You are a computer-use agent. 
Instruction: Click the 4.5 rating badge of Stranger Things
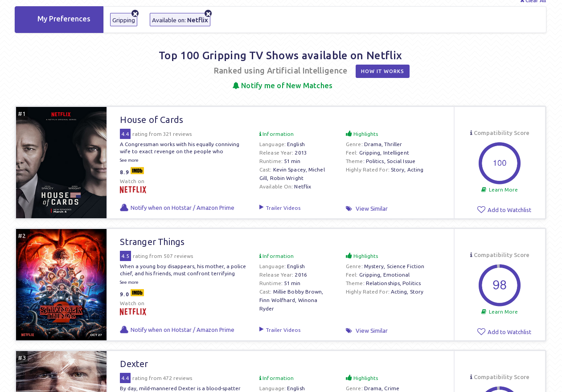(125, 256)
